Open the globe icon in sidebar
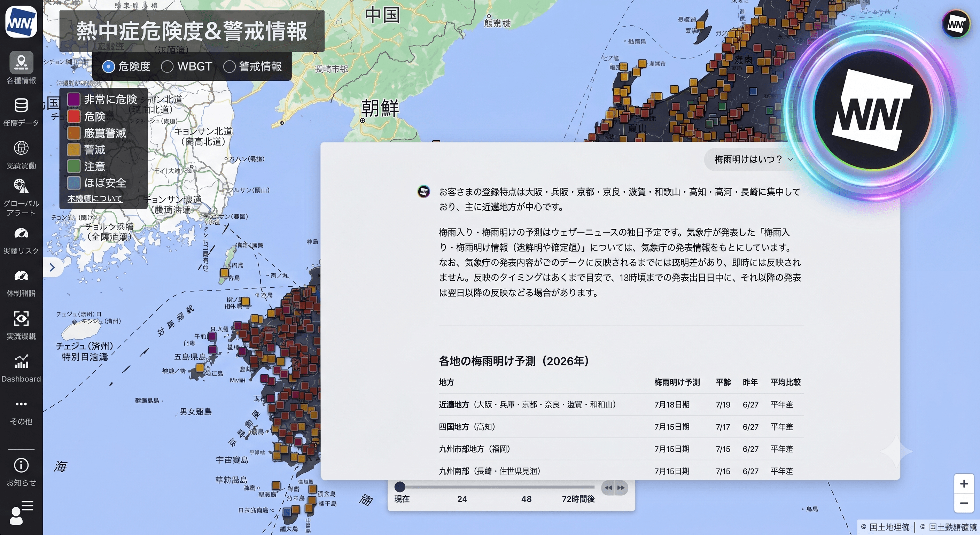This screenshot has height=535, width=980. (21, 148)
